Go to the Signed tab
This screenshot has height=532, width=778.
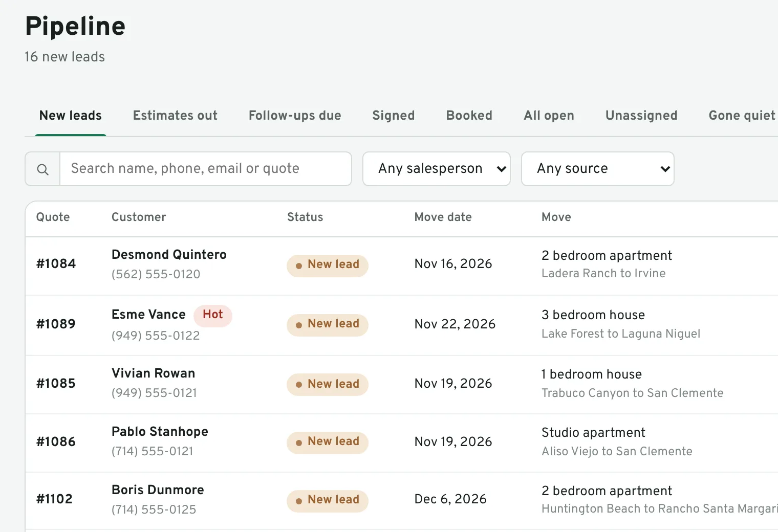pos(394,116)
